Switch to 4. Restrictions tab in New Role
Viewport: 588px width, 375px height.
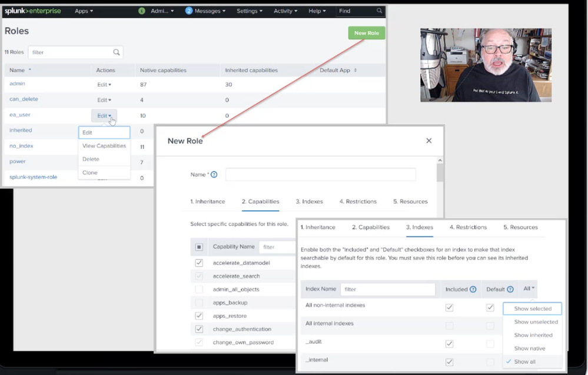click(x=358, y=201)
